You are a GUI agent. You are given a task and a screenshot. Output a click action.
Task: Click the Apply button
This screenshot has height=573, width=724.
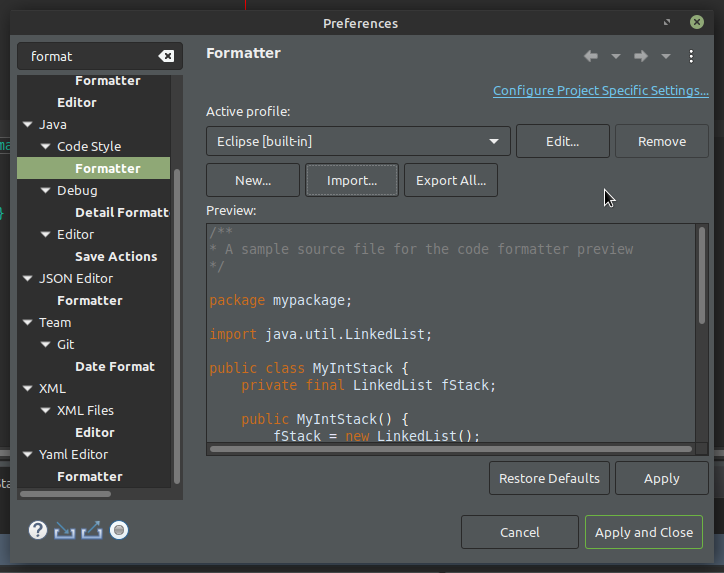[x=662, y=478]
